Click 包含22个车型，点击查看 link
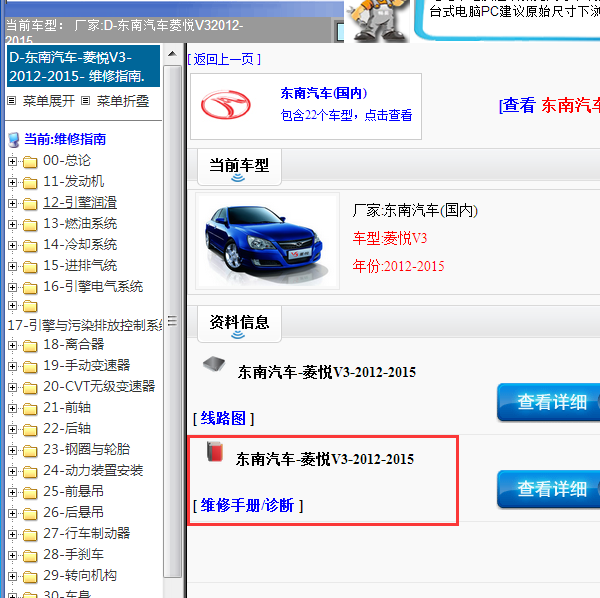Image resolution: width=600 pixels, height=598 pixels. tap(346, 115)
